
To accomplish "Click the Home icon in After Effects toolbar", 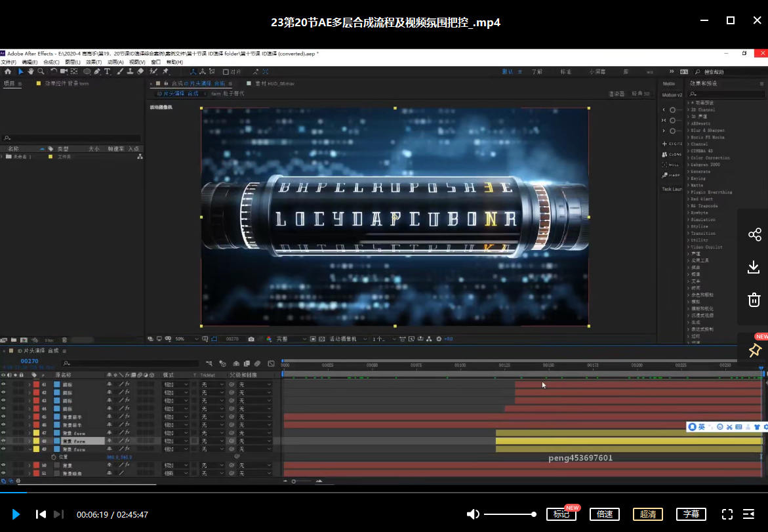I will click(x=7, y=72).
